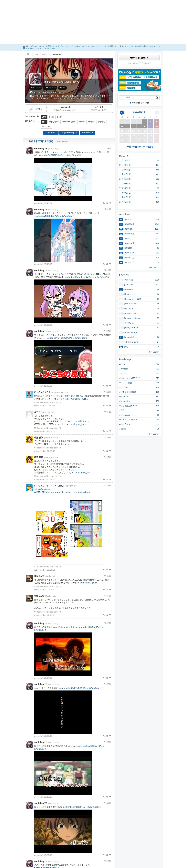Open the 2024年10月 archive list icon

click(121, 224)
